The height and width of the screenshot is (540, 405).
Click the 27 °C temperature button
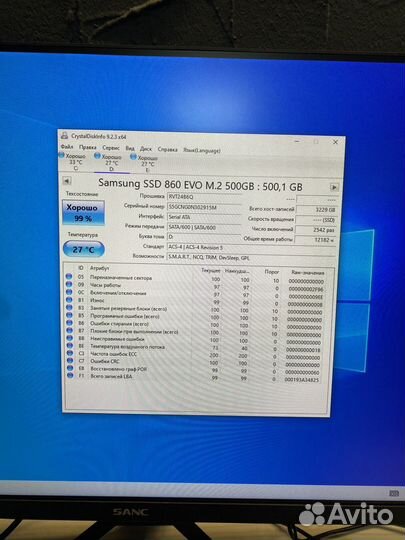84,249
